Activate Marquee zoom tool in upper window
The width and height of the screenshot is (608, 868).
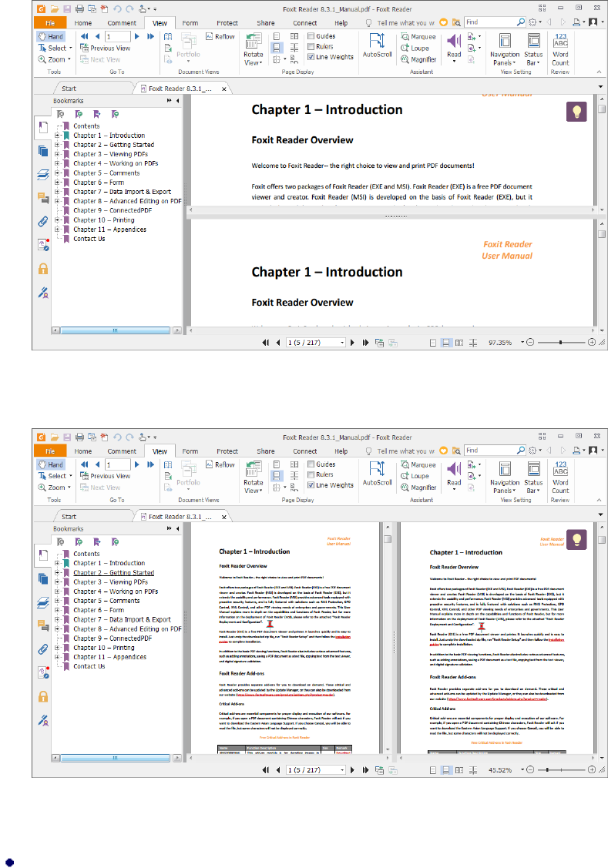(418, 36)
